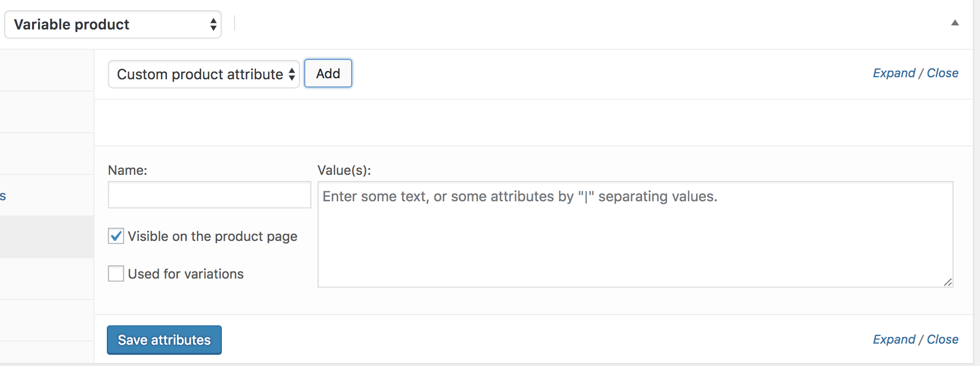Select 'Custom product attribute' from the attribute selector
Image resolution: width=980 pixels, height=366 pixels.
click(203, 74)
